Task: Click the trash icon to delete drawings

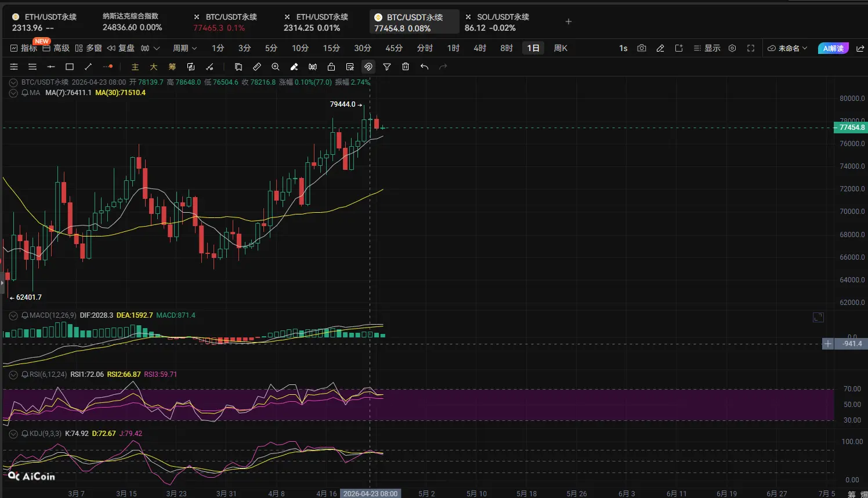Action: coord(406,67)
